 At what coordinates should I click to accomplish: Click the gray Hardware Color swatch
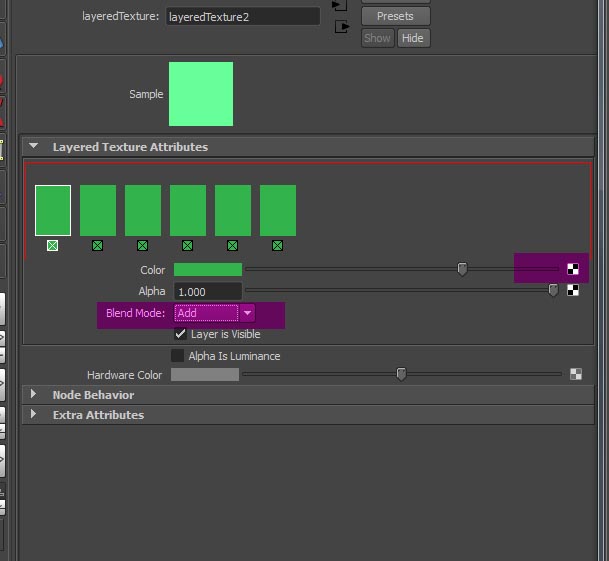pos(205,375)
